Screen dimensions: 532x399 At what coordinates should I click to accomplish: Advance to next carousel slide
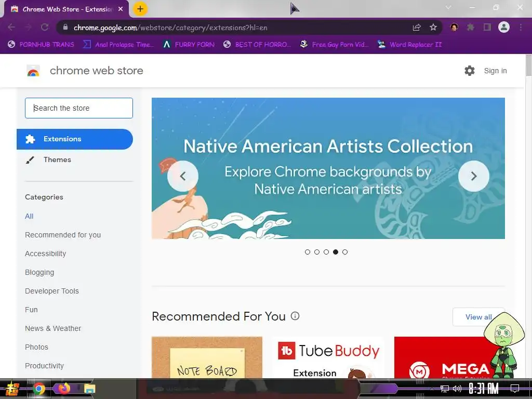coord(474,176)
